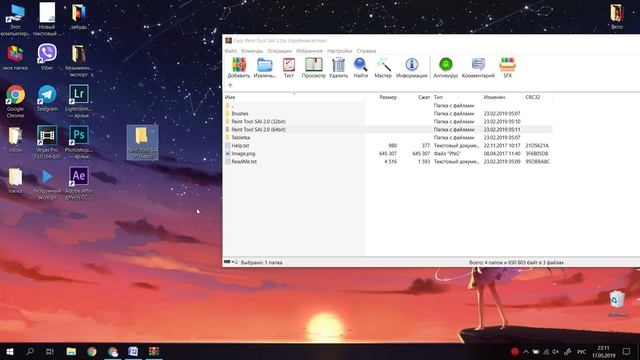Open Task View on taskbar
Image resolution: width=640 pixels, height=360 pixels.
tap(50, 351)
